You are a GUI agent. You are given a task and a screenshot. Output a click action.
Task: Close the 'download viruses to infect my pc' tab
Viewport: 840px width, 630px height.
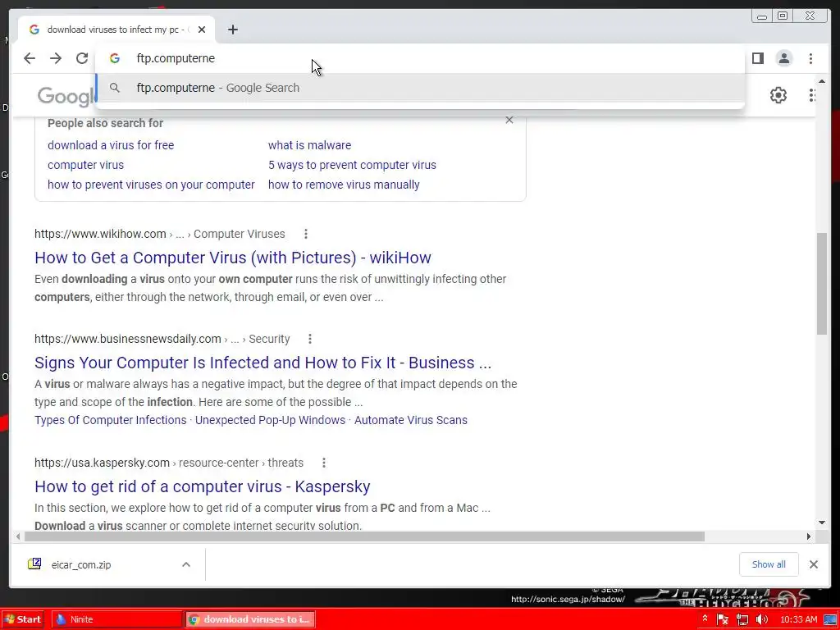click(202, 30)
